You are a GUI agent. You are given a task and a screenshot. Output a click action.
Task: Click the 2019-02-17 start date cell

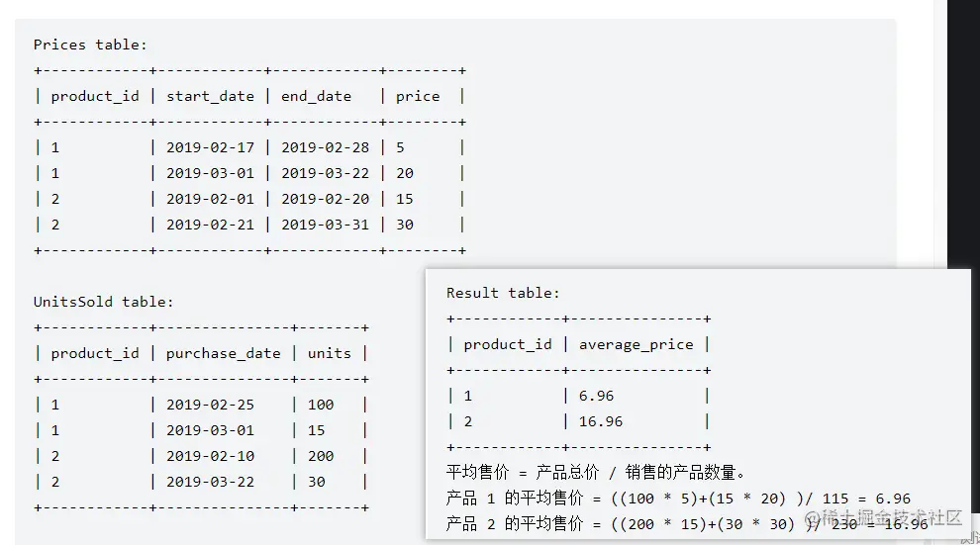click(210, 147)
